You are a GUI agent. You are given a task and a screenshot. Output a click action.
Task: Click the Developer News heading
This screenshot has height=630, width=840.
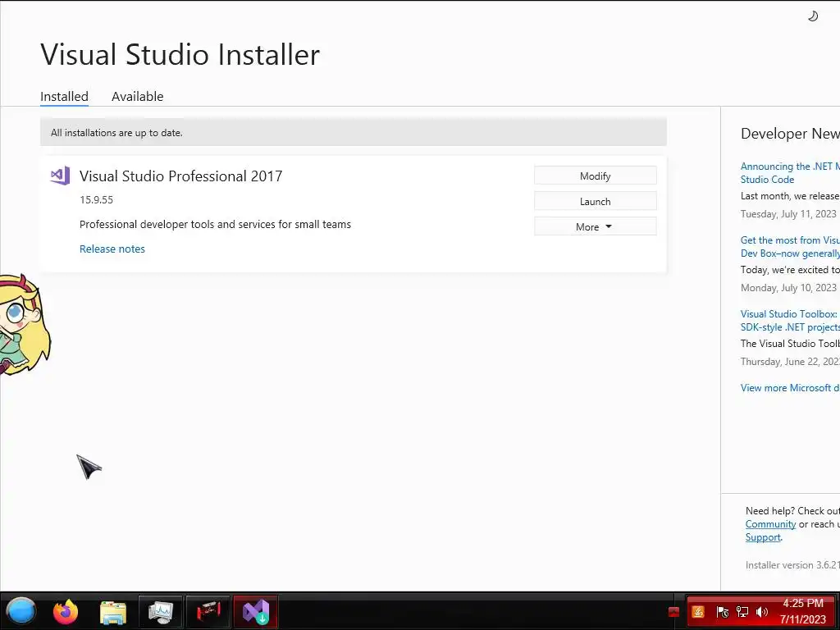(790, 134)
